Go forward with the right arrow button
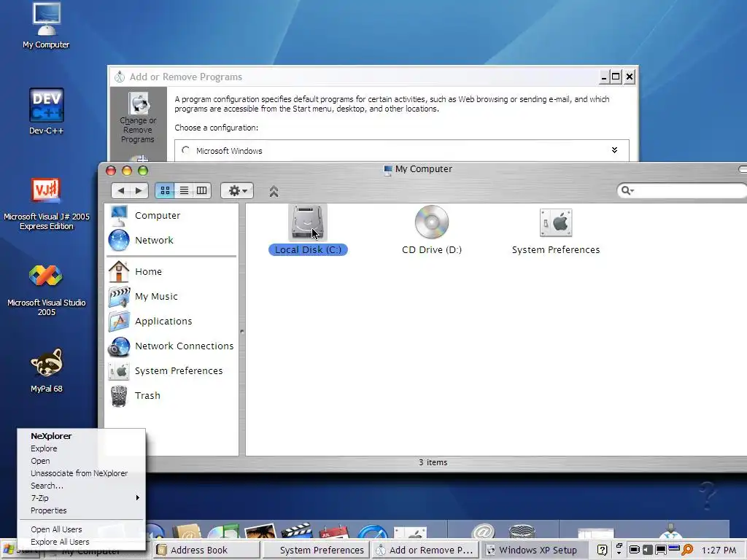The image size is (747, 560). [139, 191]
